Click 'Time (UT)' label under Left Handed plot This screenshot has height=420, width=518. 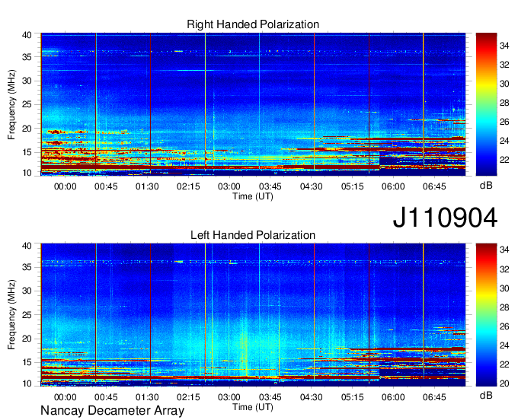tap(253, 407)
